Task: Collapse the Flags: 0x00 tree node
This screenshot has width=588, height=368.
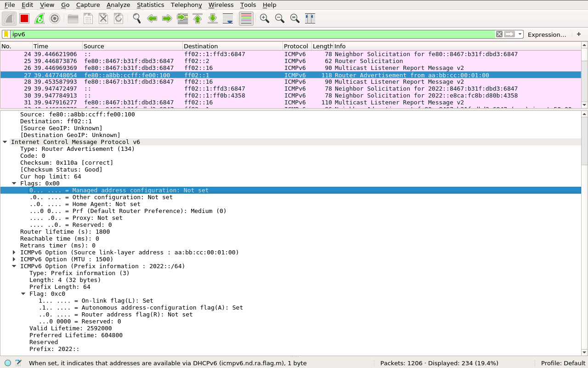Action: point(14,184)
